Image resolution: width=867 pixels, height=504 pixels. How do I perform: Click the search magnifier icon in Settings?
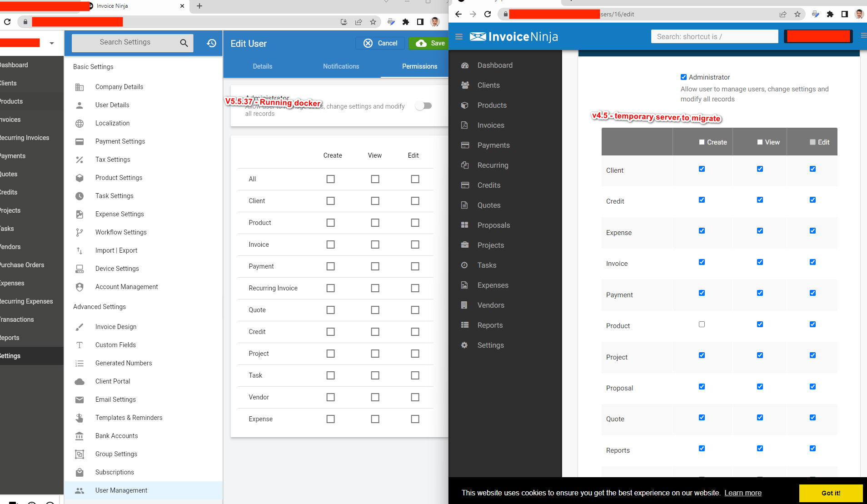pos(184,43)
